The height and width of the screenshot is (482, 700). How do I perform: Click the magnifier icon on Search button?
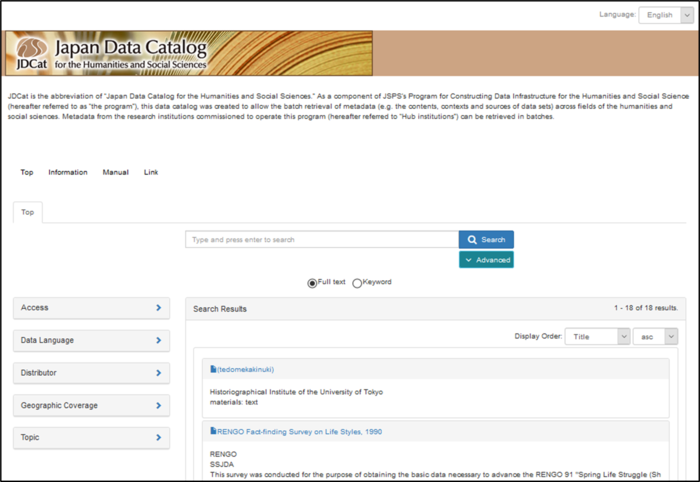pyautogui.click(x=472, y=240)
